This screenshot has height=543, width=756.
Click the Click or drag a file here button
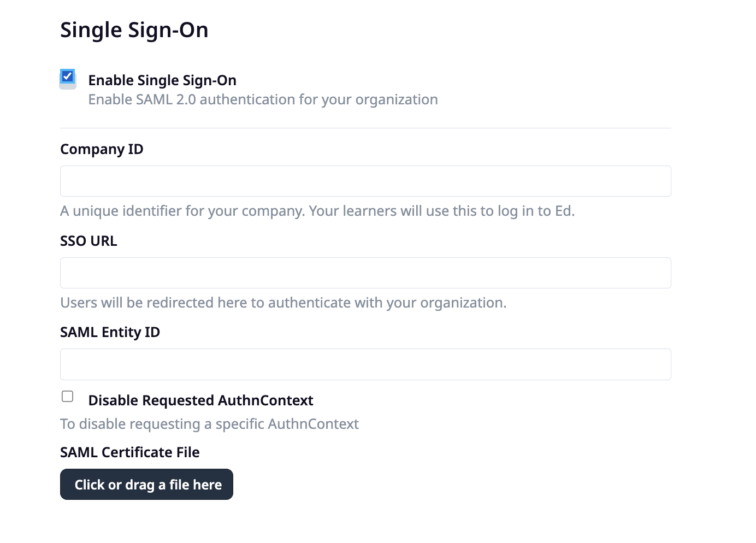[x=146, y=484]
